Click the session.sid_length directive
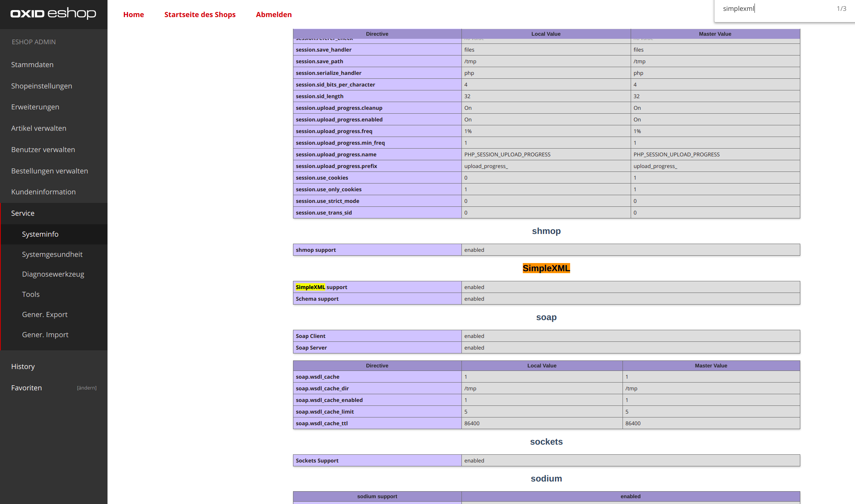The height and width of the screenshot is (504, 855). click(319, 96)
